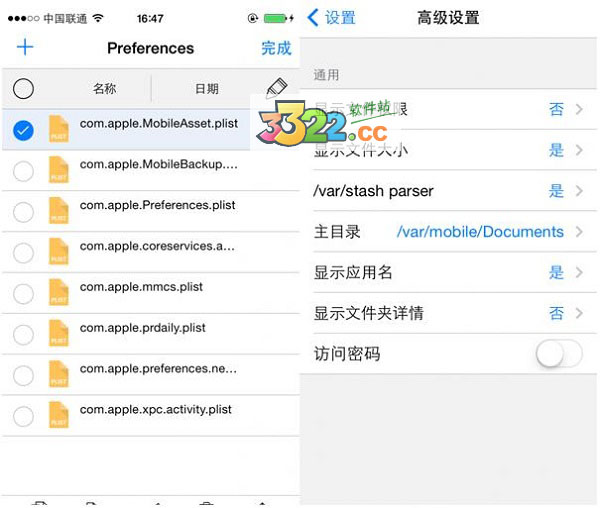Change /var/stash parser value 是

(556, 190)
